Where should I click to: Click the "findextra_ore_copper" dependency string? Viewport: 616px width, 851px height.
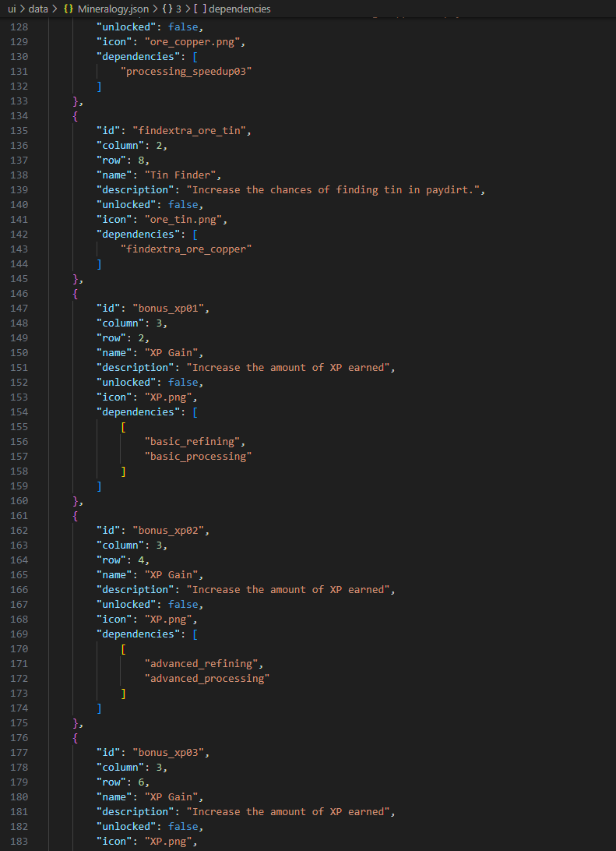(187, 249)
